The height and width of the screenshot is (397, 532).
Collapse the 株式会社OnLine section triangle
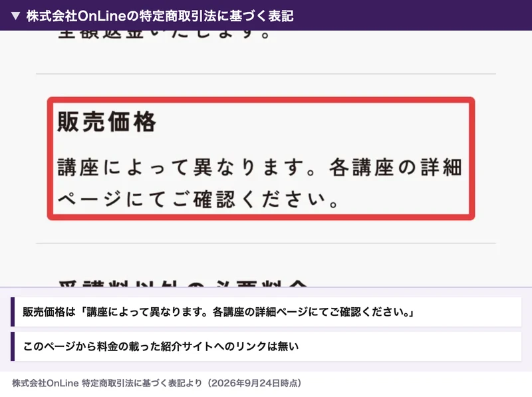click(15, 16)
